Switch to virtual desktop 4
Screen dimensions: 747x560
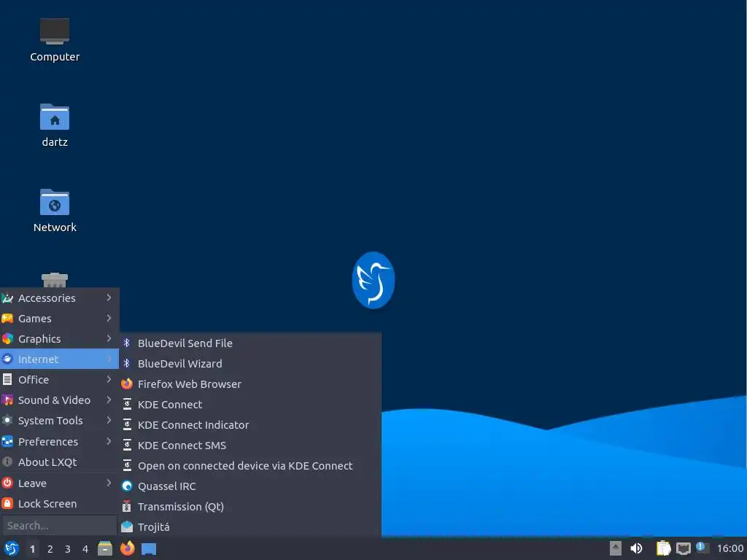coord(85,549)
